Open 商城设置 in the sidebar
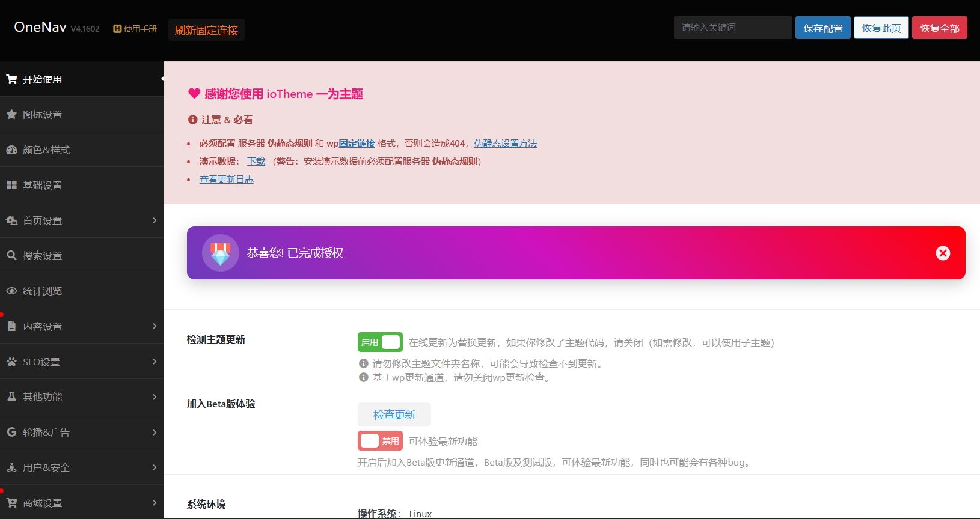Image resolution: width=980 pixels, height=519 pixels. tap(42, 503)
